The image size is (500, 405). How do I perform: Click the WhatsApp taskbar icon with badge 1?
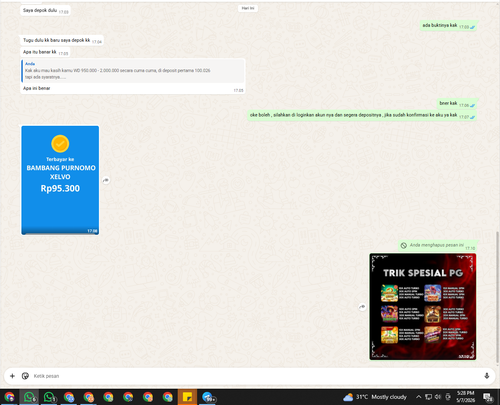(x=50, y=397)
